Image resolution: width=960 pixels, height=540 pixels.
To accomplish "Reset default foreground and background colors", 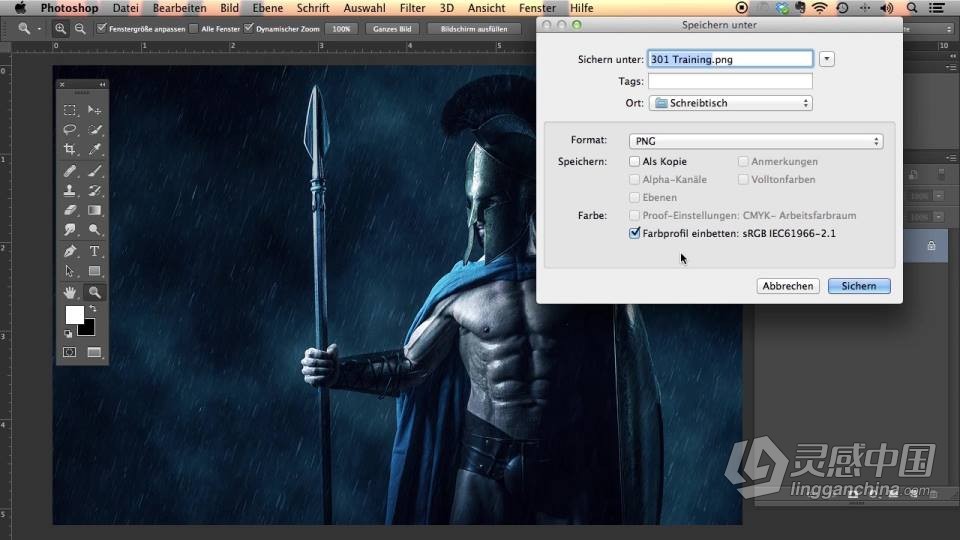I will (68, 334).
